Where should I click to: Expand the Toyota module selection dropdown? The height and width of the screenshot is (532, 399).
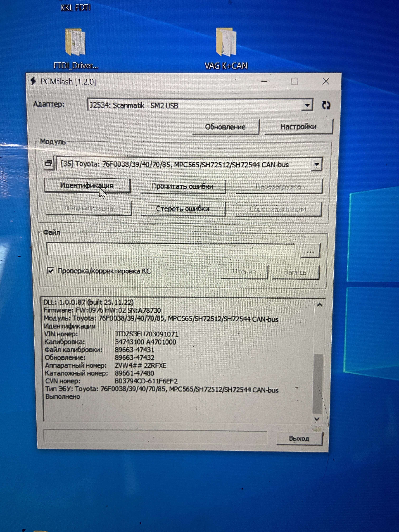point(317,165)
